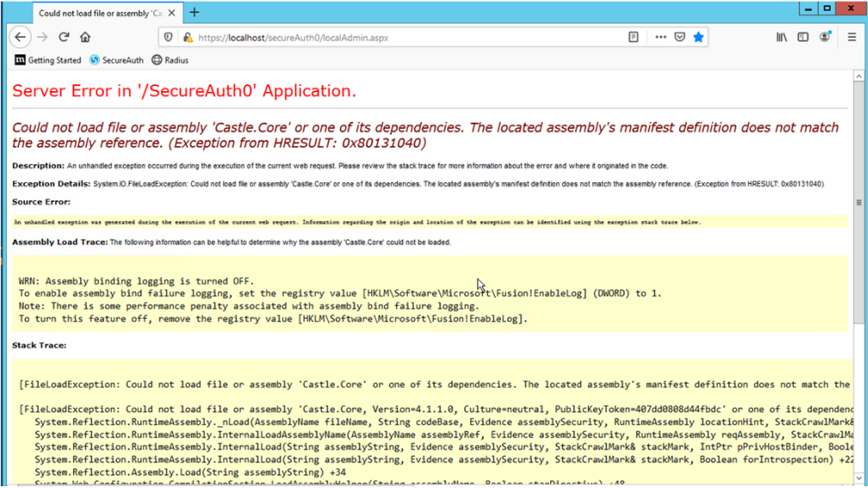
Task: Open tracking protection shield icon
Action: tap(168, 38)
